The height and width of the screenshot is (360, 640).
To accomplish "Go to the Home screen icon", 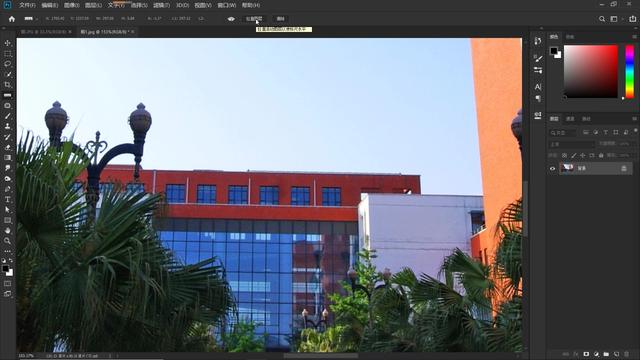I will (x=11, y=19).
